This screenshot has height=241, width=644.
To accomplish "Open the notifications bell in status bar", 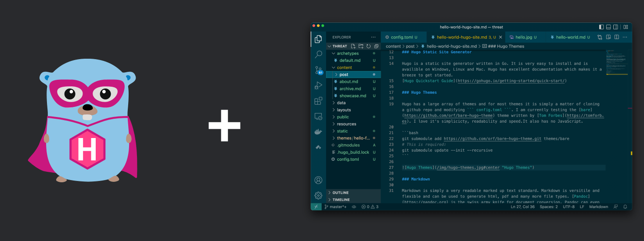I will tap(625, 207).
